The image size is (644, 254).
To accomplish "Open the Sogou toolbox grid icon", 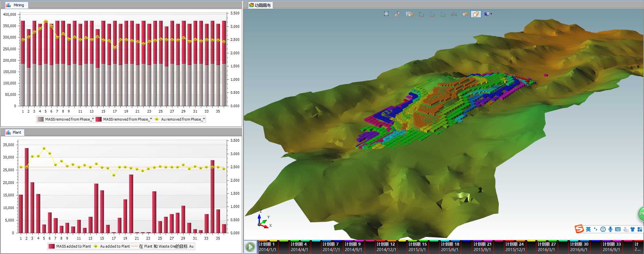I will click(640, 229).
